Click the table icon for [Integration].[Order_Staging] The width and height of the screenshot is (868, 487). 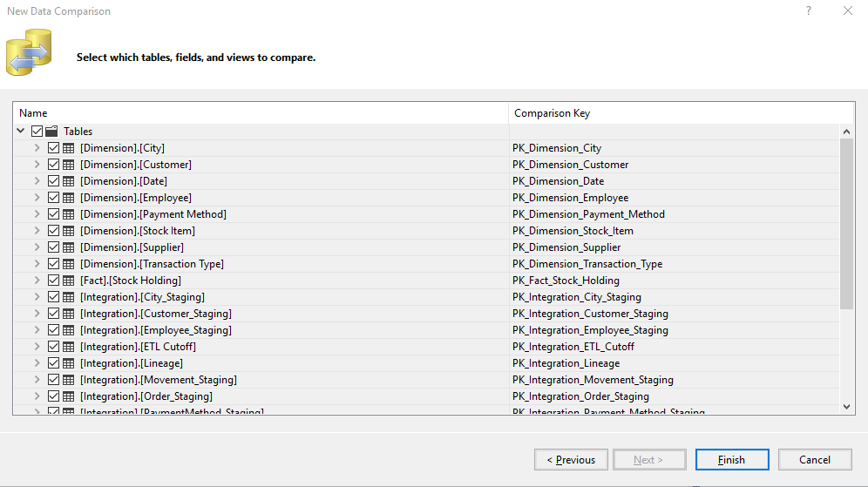tap(69, 397)
